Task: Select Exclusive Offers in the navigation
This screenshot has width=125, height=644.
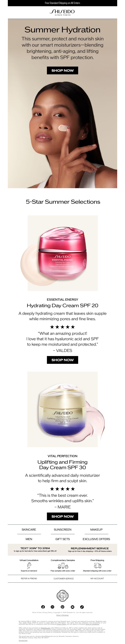Action: tap(96, 539)
